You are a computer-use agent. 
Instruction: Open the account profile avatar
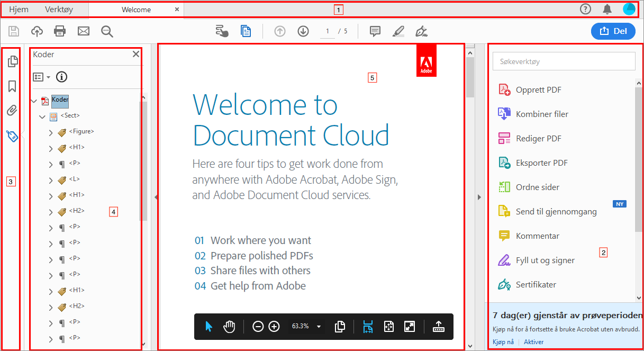[629, 8]
